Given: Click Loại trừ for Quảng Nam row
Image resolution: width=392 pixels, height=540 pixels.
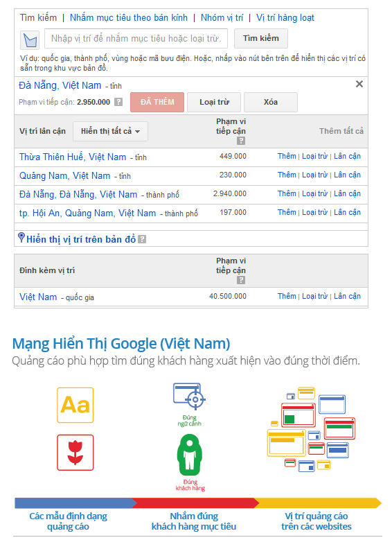Looking at the screenshot, I should click(x=314, y=175).
